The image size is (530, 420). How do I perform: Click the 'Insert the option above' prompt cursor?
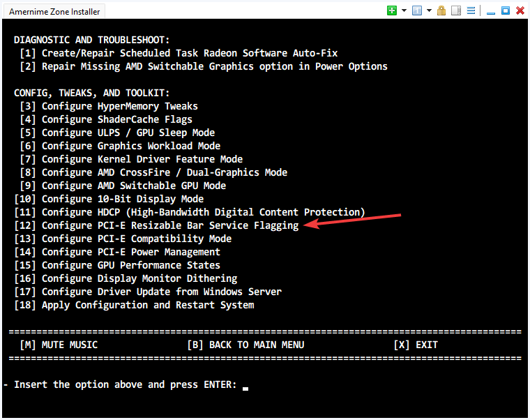click(245, 388)
